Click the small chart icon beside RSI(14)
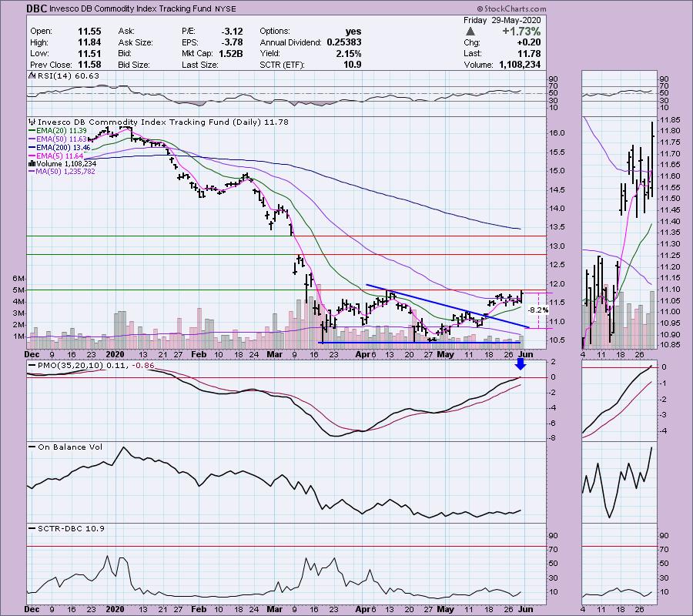 [x=32, y=76]
